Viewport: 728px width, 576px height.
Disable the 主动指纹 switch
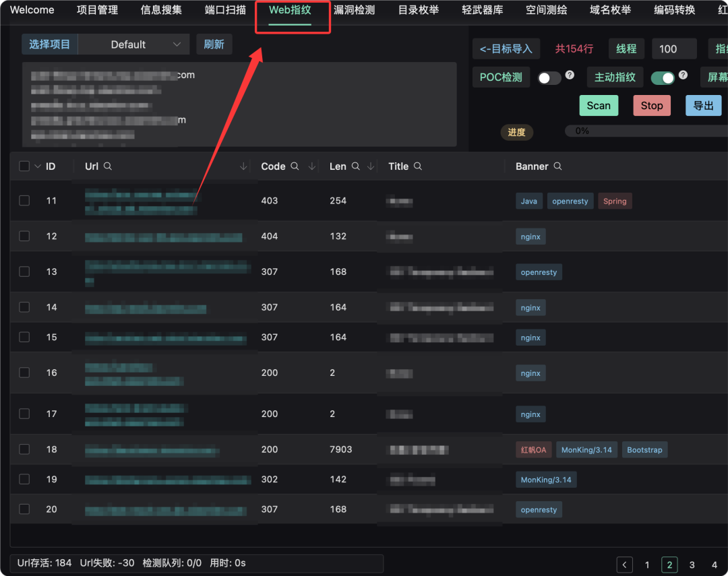pyautogui.click(x=663, y=78)
